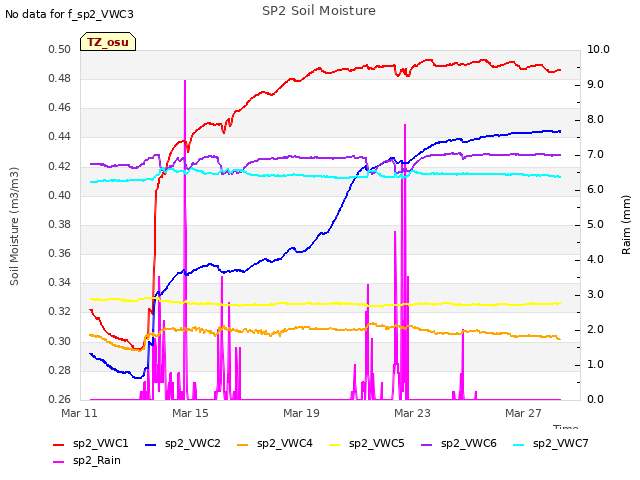640x480 pixels.
Task: Click the magenta sp2_Rain legend swatch
Action: click(59, 462)
